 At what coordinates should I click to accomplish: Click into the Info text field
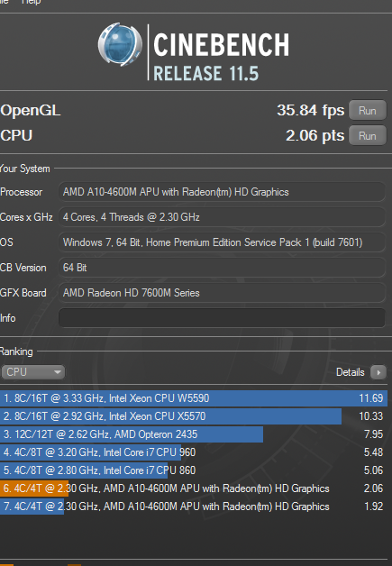(x=222, y=318)
